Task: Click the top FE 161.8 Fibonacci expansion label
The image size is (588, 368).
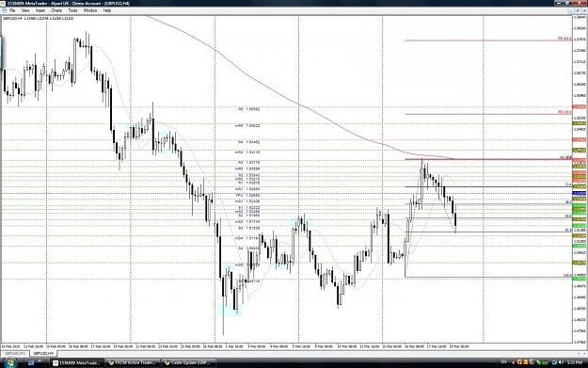Action: click(x=564, y=39)
